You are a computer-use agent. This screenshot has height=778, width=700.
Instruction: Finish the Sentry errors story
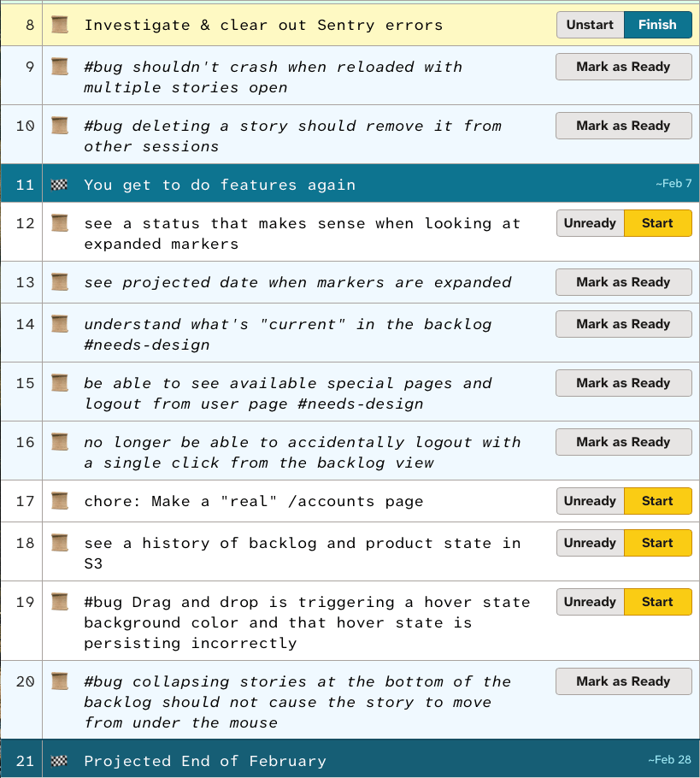[x=657, y=25]
